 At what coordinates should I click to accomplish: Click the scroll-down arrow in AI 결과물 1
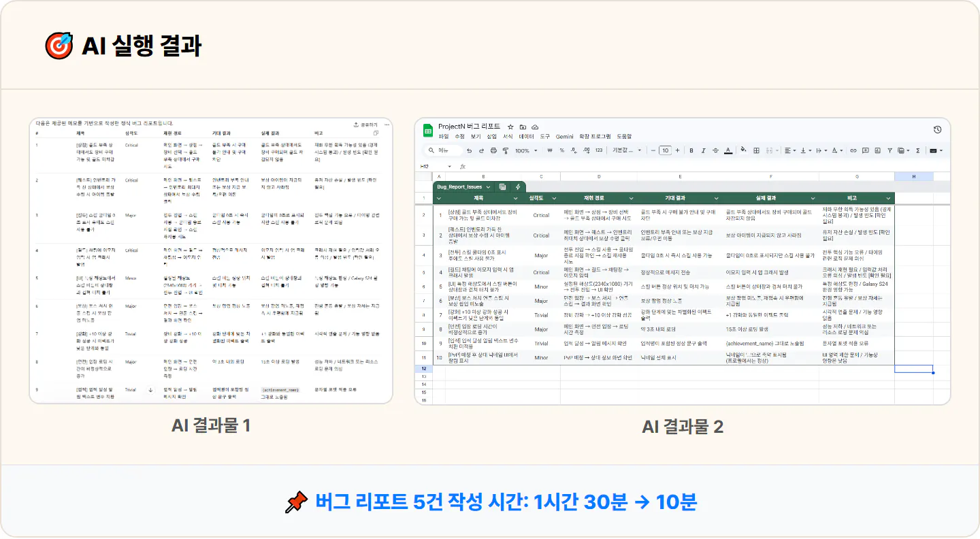[150, 390]
